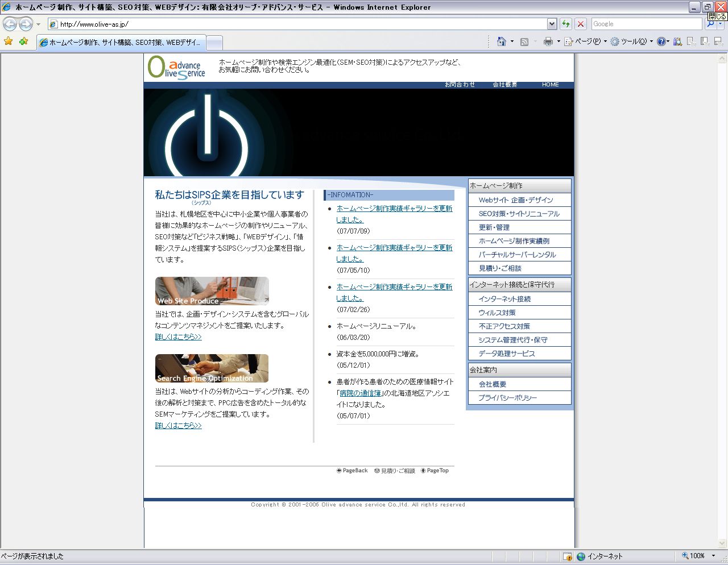Click the green Refresh button
The width and height of the screenshot is (728, 565).
[x=566, y=24]
